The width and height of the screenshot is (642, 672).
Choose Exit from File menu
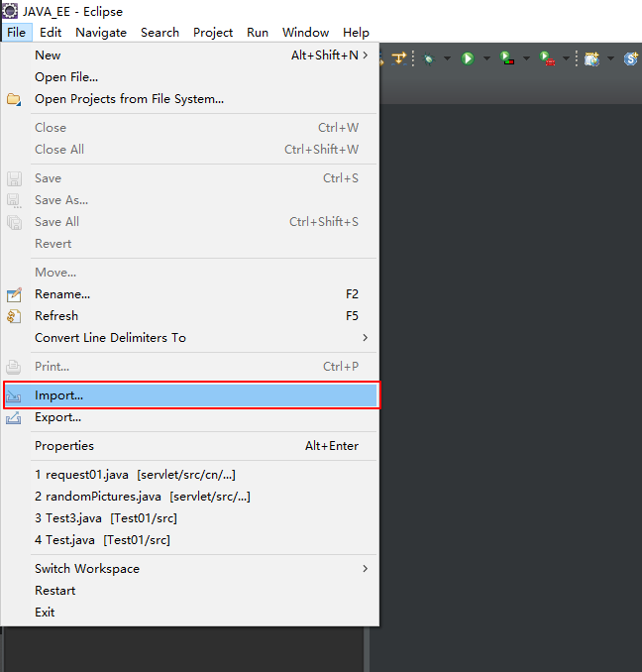pos(190,613)
